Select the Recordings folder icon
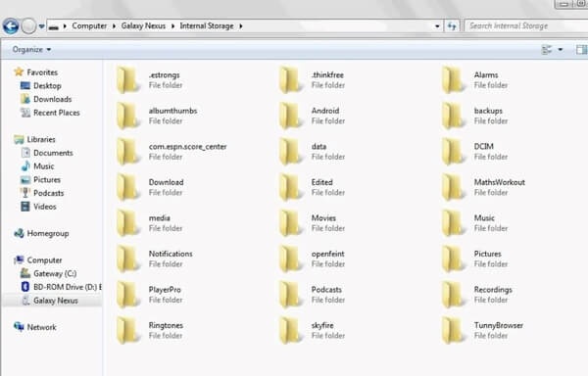Image resolution: width=588 pixels, height=376 pixels. point(453,295)
